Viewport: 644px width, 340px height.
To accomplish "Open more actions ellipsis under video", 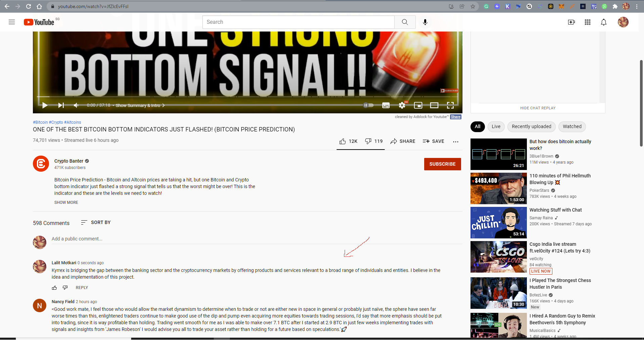I will coord(455,142).
